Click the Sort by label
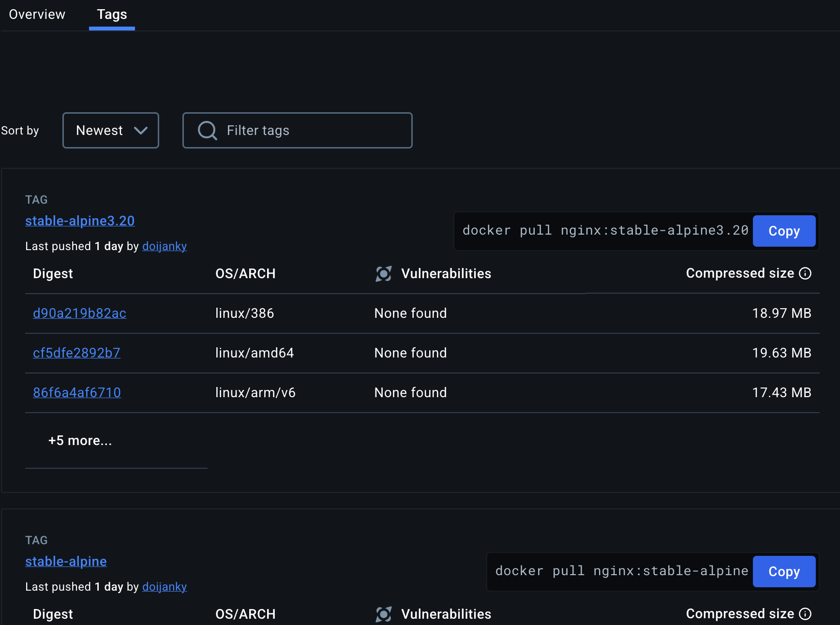The width and height of the screenshot is (840, 625). point(20,131)
